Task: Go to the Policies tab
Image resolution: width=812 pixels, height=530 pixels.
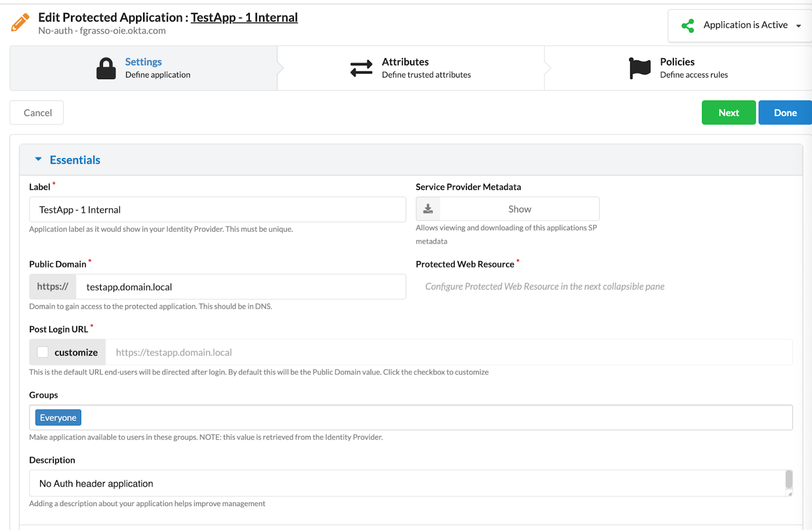Action: click(x=678, y=68)
